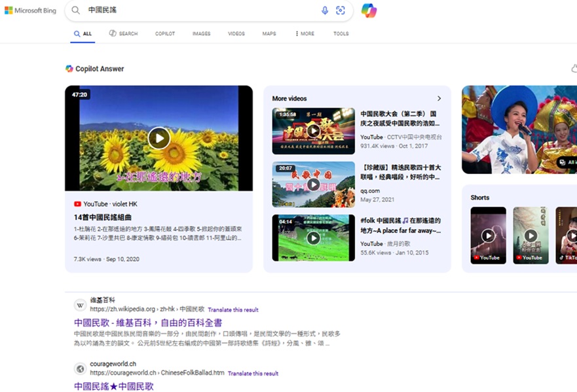Switch to the VIDEOS tab

[236, 34]
